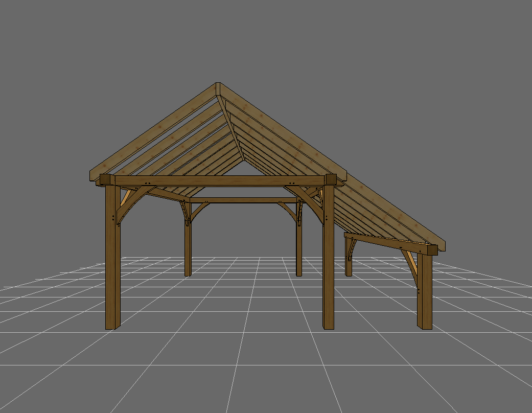
Task: Select the front horizontal tie beam
Action: 220,180
